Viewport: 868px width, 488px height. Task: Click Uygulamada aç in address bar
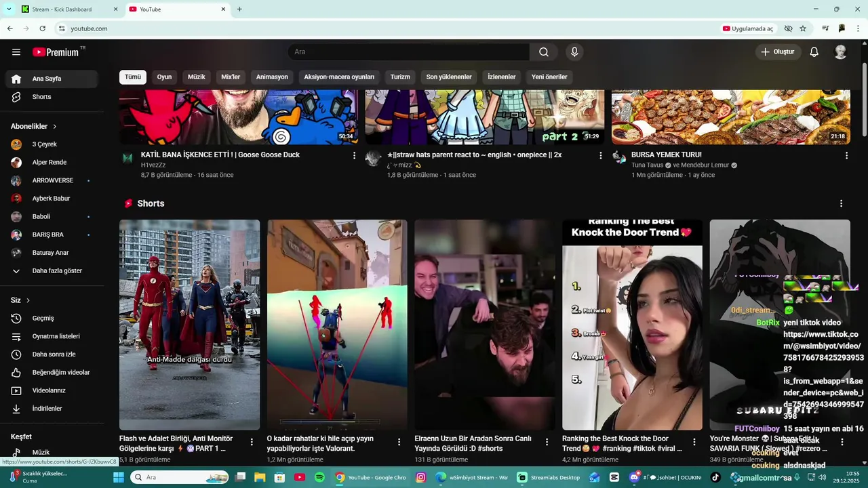point(748,28)
